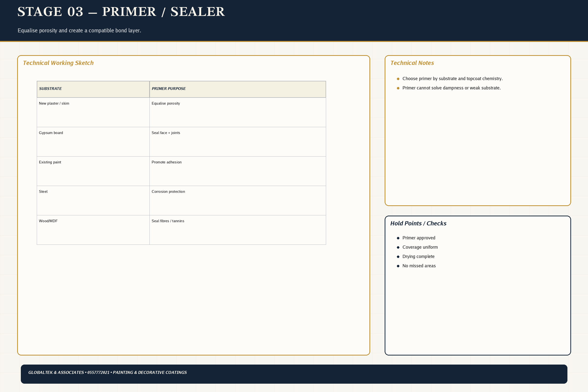This screenshot has width=588, height=392.
Task: Click the footer text 'GLOBALTEK & ASSOCIATES • 0557772021 • PAINTING & DECORATIVE COATINGS'
Action: 108,372
